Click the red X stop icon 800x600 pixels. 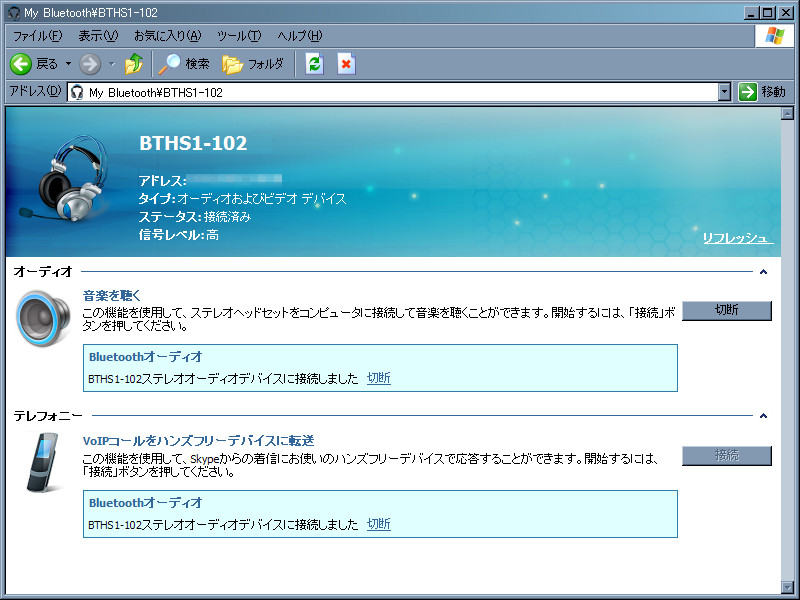346,64
